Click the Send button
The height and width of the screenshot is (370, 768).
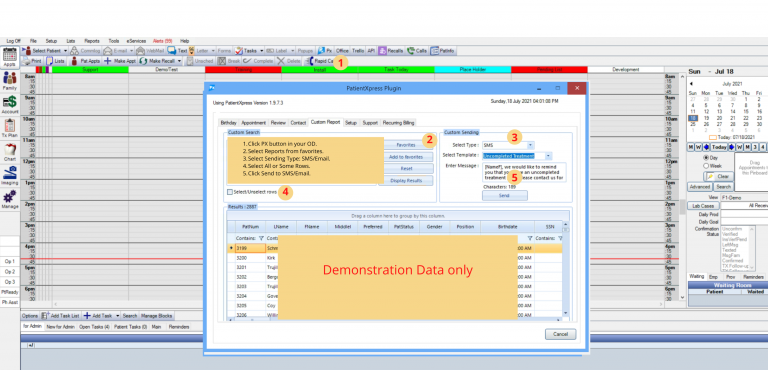(504, 196)
